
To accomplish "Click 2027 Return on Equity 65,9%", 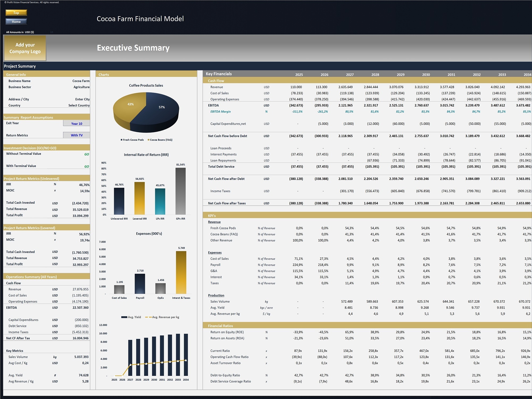I will (349, 332).
